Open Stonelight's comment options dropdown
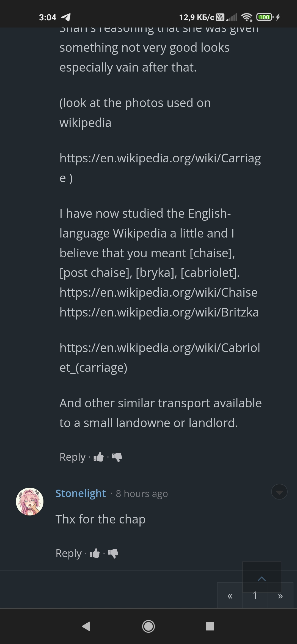 click(279, 492)
